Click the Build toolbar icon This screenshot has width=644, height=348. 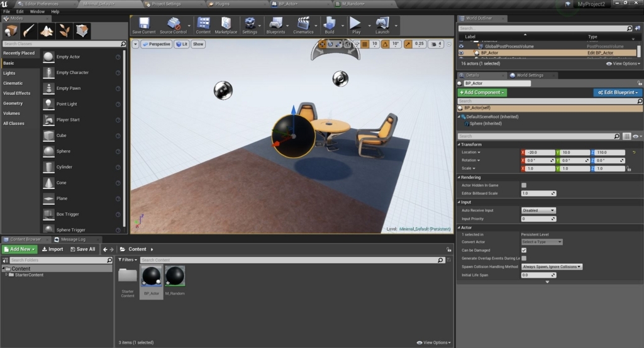(330, 26)
